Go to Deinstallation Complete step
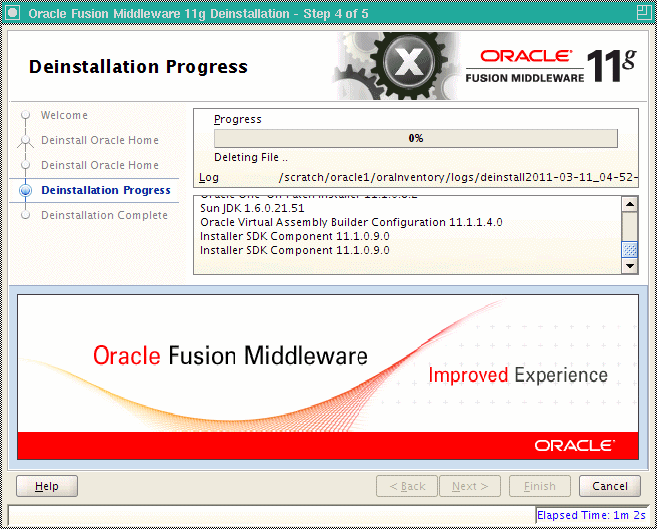This screenshot has width=657, height=529. pos(104,215)
